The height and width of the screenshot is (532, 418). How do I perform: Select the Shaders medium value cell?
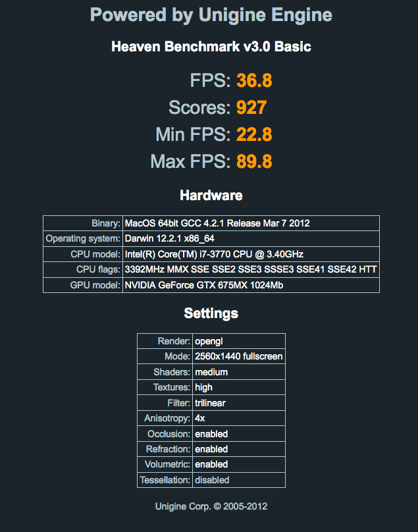239,372
